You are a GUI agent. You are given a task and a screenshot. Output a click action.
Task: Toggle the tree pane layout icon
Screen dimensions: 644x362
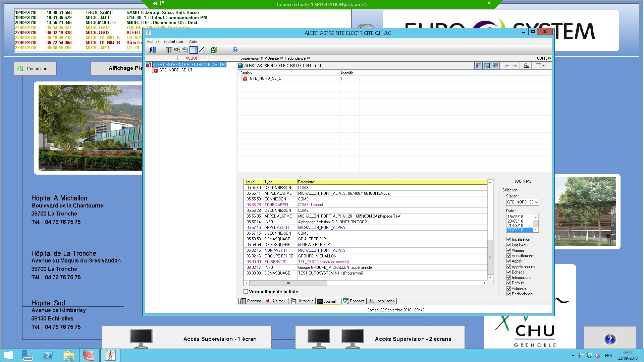(x=479, y=66)
